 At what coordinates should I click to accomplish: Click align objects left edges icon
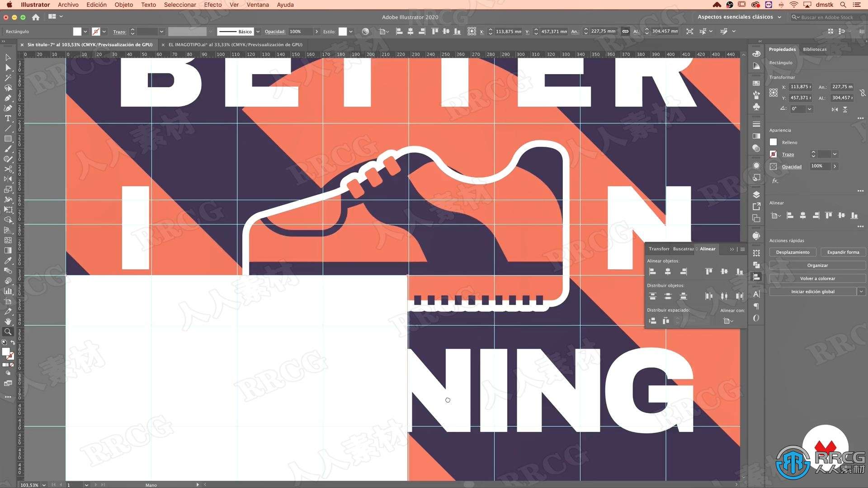(652, 271)
